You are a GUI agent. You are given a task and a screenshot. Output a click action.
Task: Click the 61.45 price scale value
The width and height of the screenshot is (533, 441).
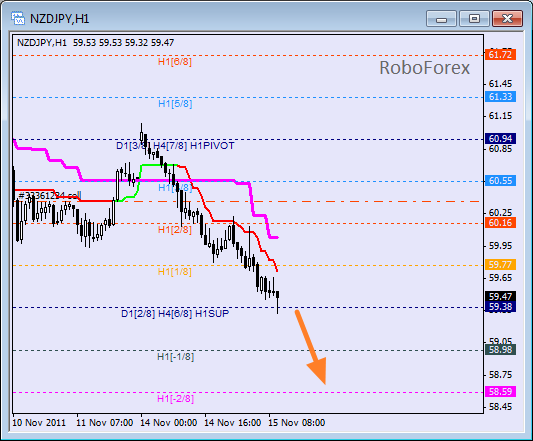500,84
